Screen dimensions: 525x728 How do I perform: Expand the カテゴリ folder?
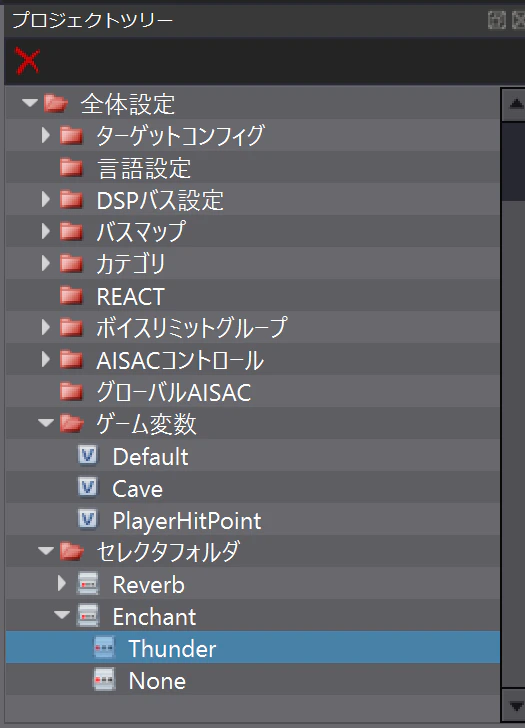click(x=45, y=264)
